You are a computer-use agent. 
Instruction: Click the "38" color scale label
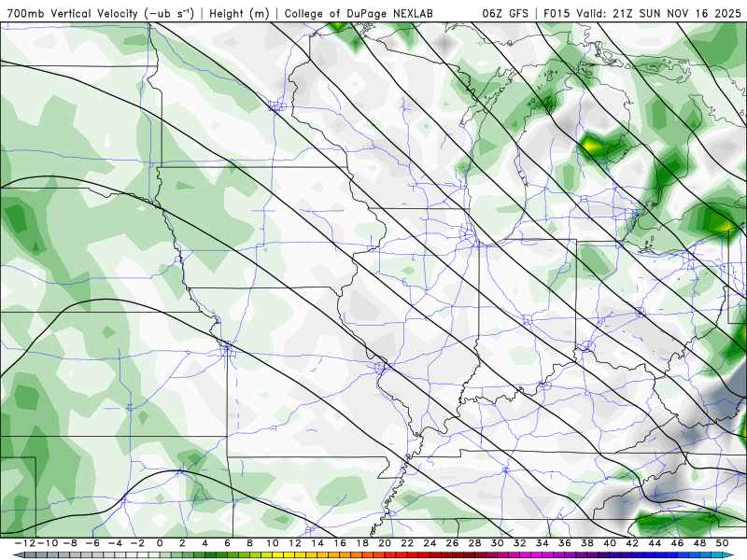coord(587,543)
